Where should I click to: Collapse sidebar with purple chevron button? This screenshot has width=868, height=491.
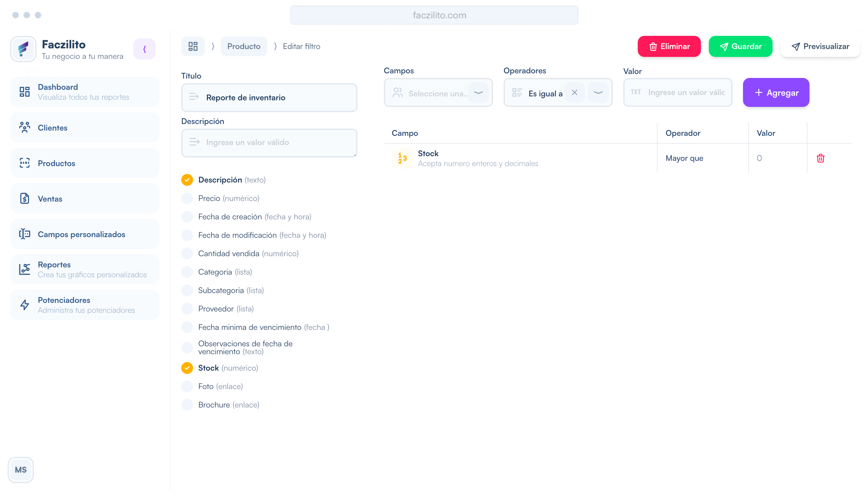pyautogui.click(x=144, y=49)
